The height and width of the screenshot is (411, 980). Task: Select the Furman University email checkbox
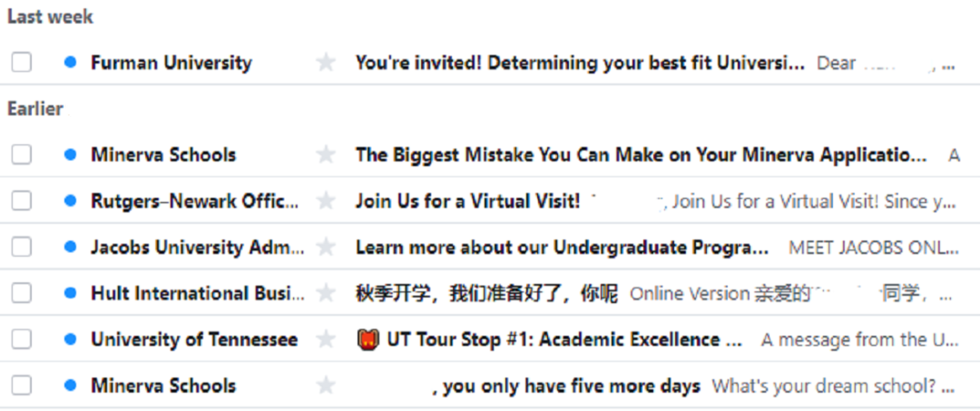21,63
